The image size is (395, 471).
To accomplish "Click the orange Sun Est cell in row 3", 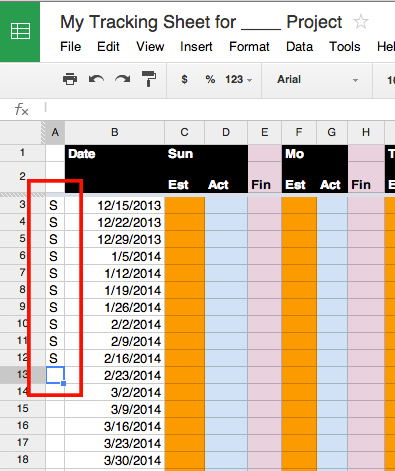I will point(184,205).
